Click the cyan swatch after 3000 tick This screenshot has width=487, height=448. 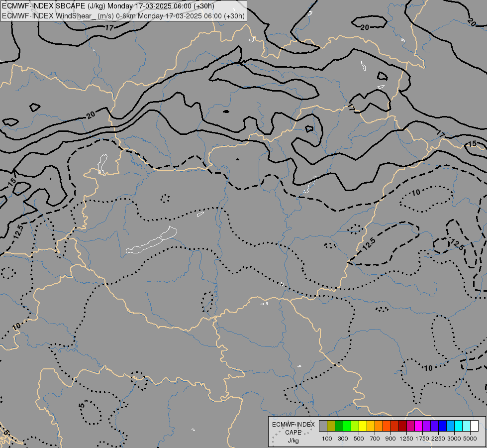point(459,426)
